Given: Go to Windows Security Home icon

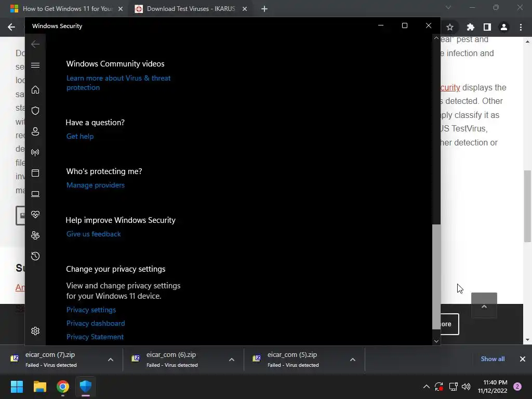Looking at the screenshot, I should [x=35, y=89].
